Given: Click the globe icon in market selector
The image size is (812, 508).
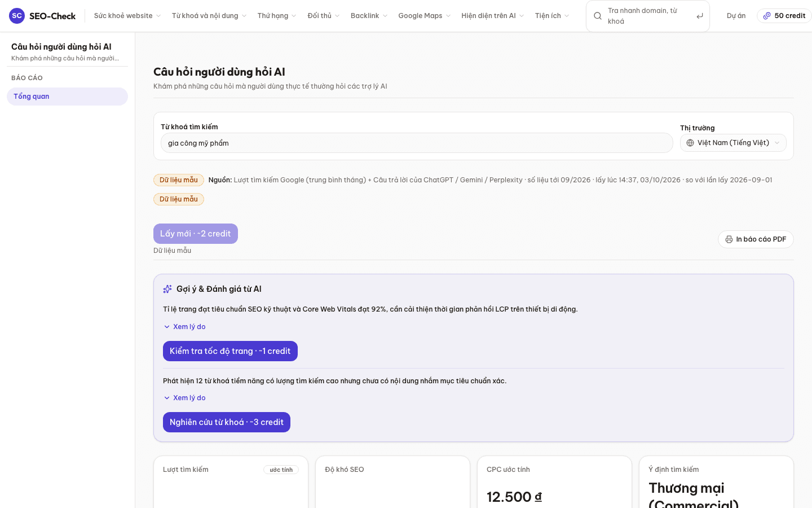Looking at the screenshot, I should coord(690,143).
